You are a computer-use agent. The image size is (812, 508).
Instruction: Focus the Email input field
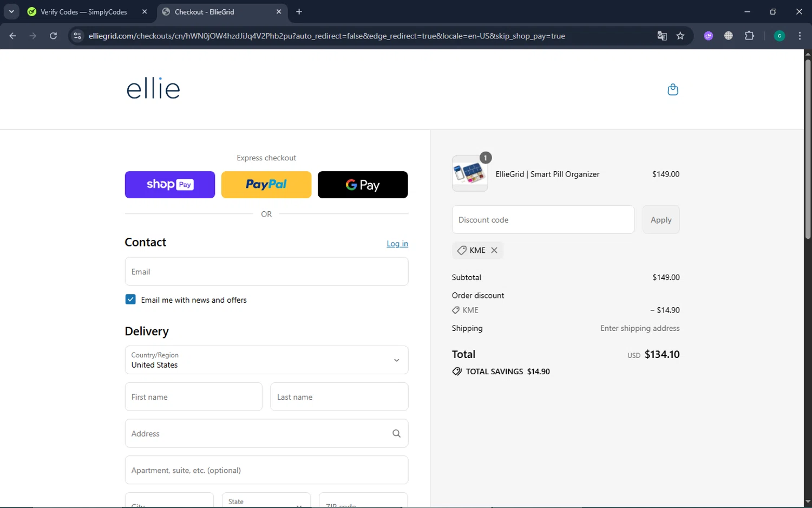pos(266,271)
